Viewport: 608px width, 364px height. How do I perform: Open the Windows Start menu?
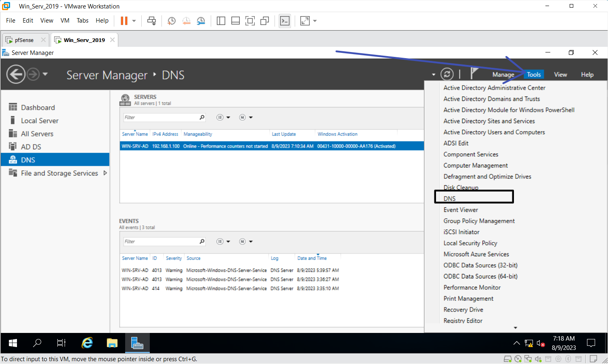(13, 343)
